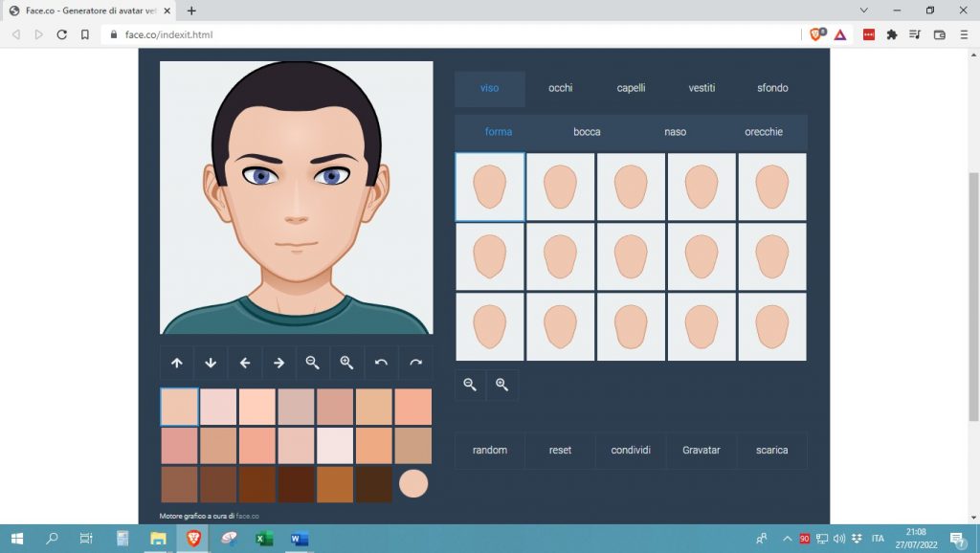Zoom in on the avatar preview
Viewport: 980px width, 553px height.
[346, 363]
